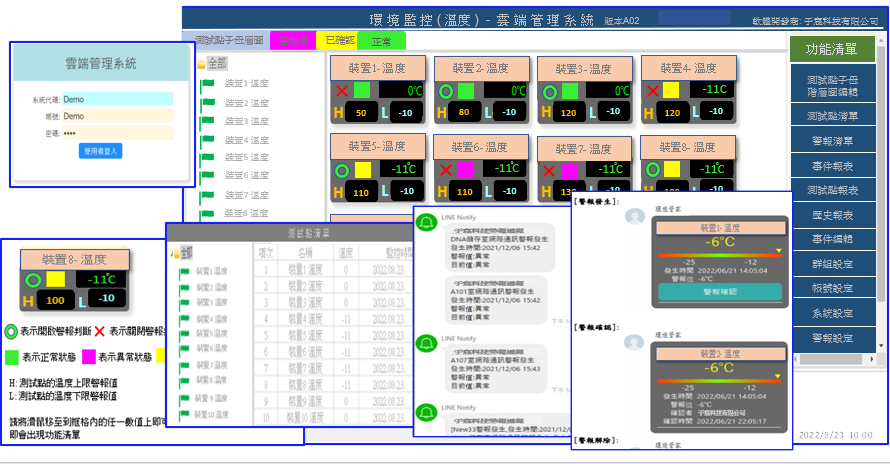Image resolution: width=890 pixels, height=464 pixels.
Task: Click the red X alarm-off icon on 裝置1
Action: click(x=342, y=91)
